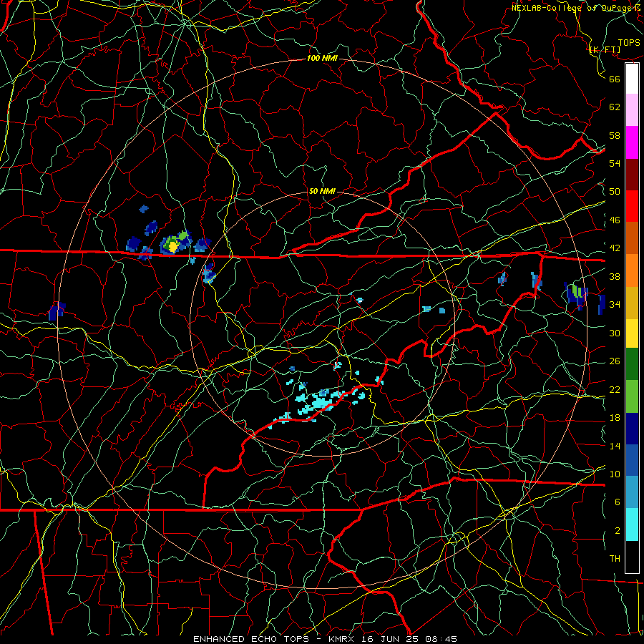Click the TOPS legend title

click(629, 42)
